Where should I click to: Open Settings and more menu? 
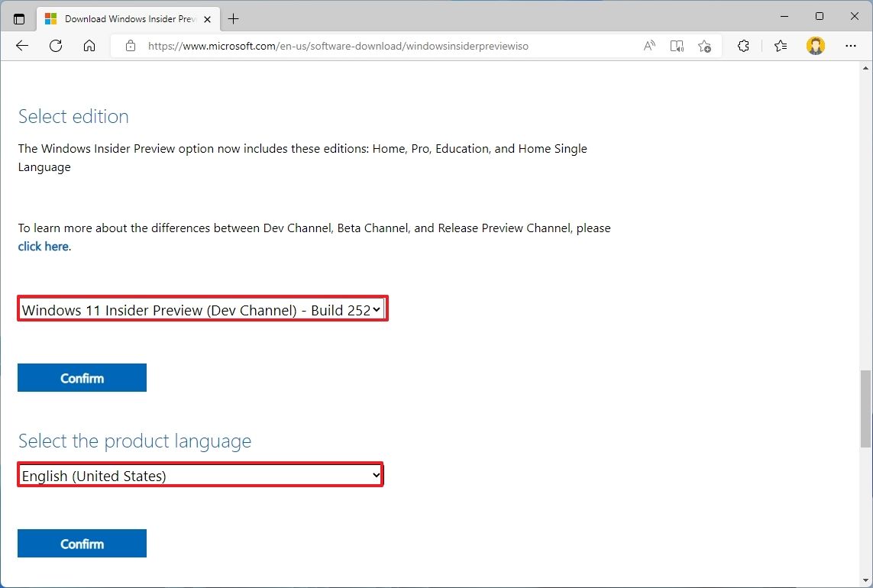[851, 46]
